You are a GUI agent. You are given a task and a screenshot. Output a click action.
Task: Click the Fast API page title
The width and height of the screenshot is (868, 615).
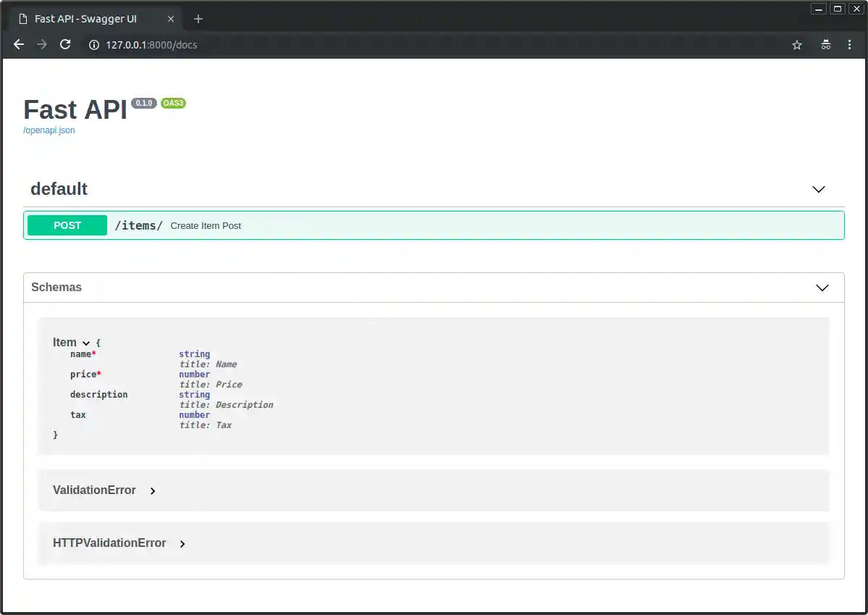pyautogui.click(x=75, y=110)
